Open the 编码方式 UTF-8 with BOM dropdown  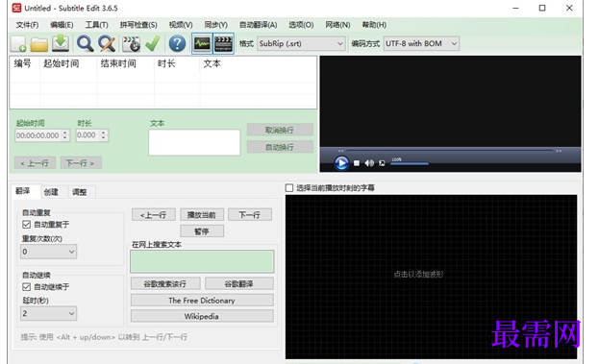(x=421, y=43)
